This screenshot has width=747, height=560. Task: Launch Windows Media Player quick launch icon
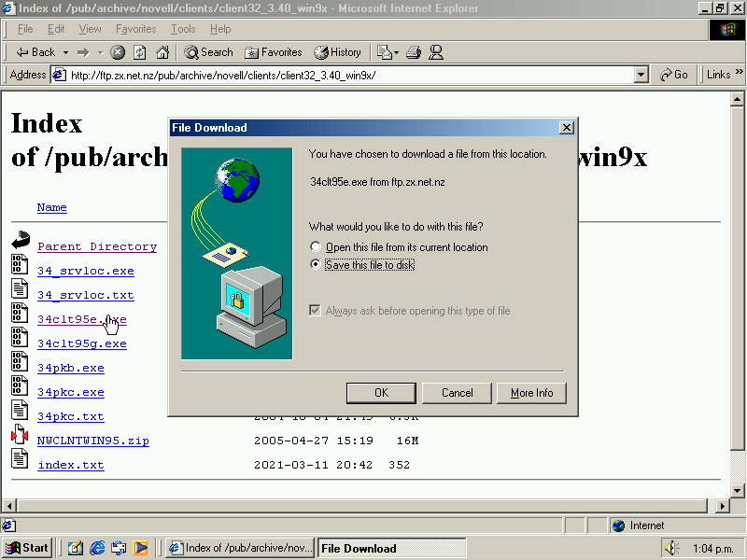[141, 548]
